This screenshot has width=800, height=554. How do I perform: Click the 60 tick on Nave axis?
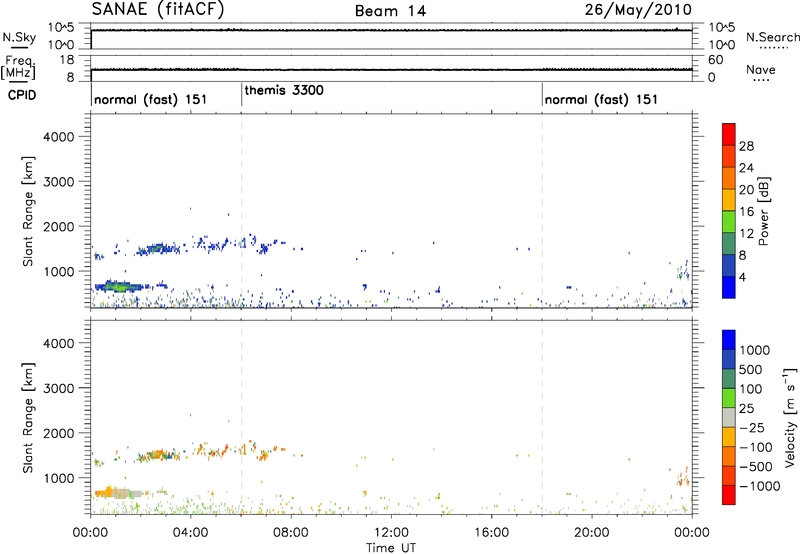click(715, 60)
